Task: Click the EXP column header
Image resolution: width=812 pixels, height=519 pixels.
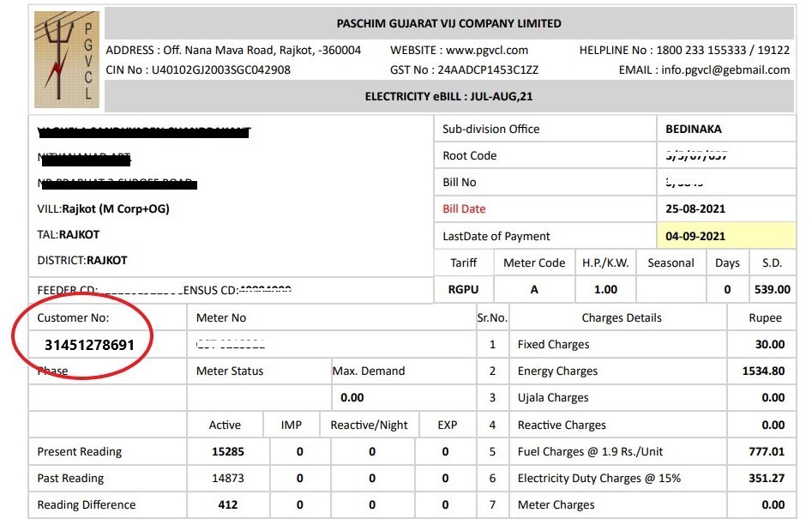Action: tap(447, 425)
